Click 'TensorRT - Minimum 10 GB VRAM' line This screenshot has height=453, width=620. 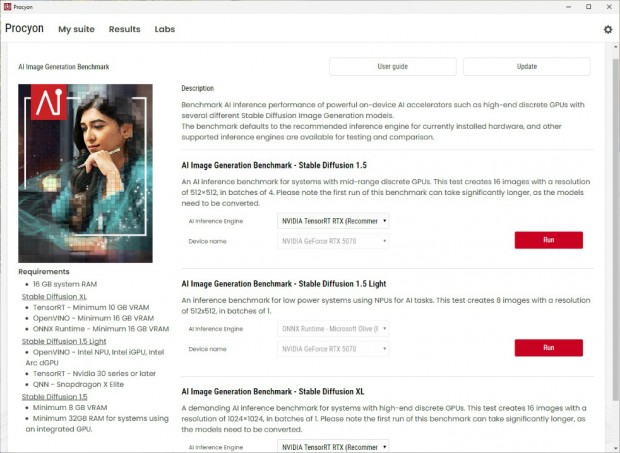coord(91,307)
